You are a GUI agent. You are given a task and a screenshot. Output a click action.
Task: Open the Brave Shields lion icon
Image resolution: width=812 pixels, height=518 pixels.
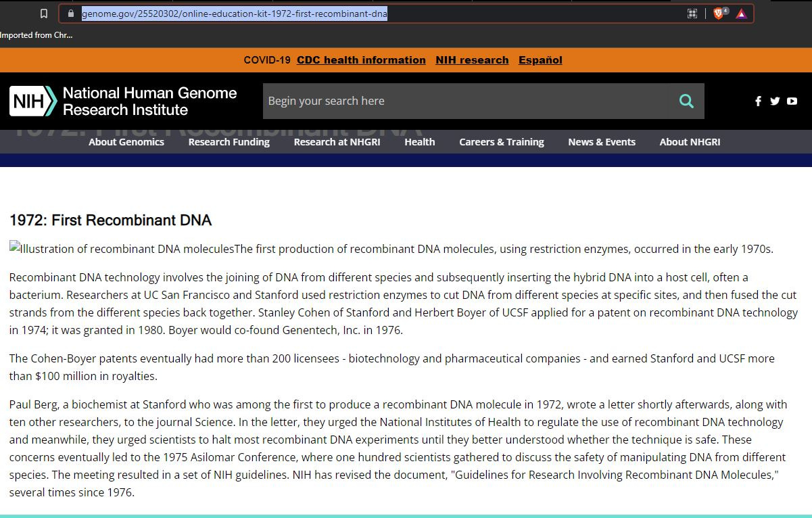(719, 13)
